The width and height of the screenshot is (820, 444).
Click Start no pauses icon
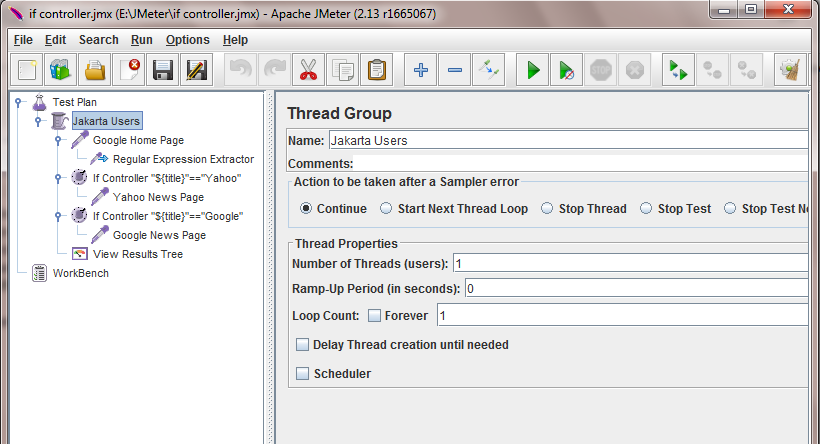[566, 70]
